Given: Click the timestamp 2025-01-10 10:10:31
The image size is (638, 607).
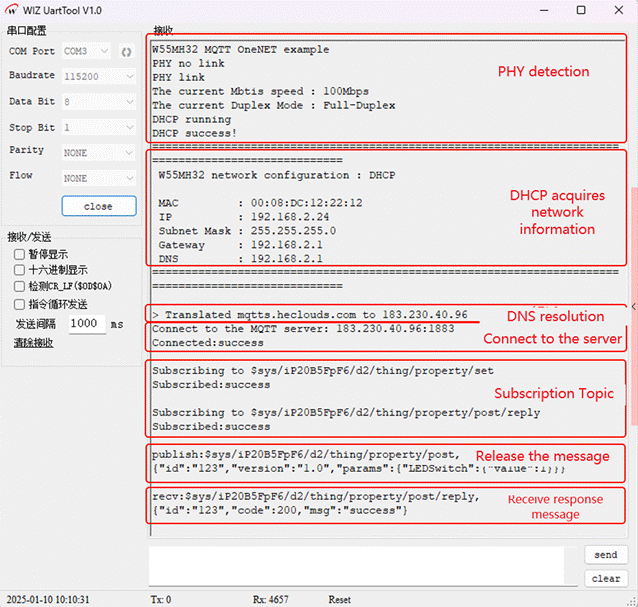Looking at the screenshot, I should [48, 599].
